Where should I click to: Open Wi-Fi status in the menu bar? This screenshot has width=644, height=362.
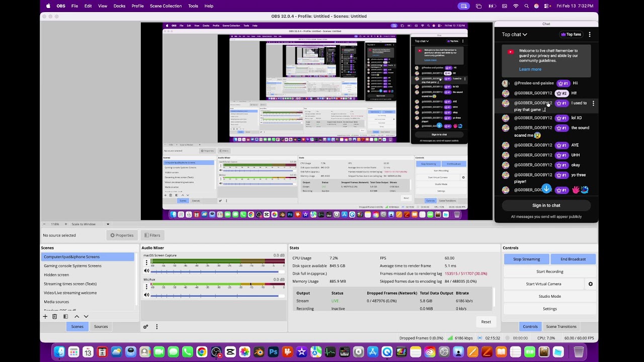point(516,6)
